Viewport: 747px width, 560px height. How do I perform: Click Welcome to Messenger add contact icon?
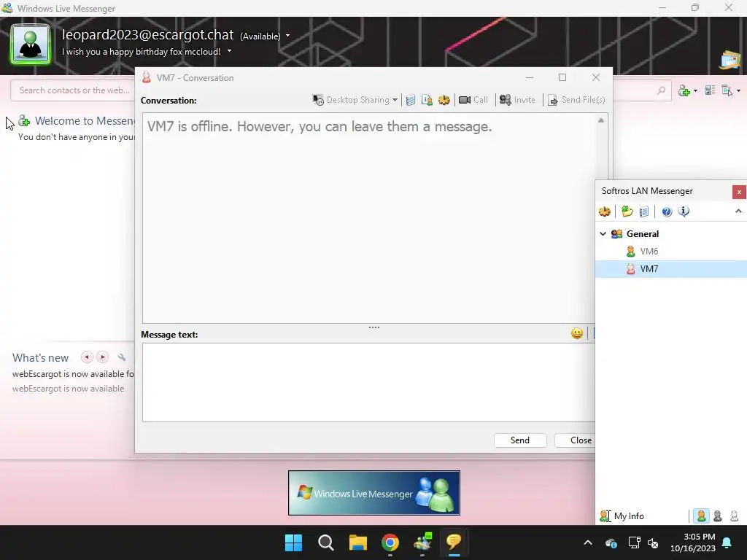click(x=24, y=121)
